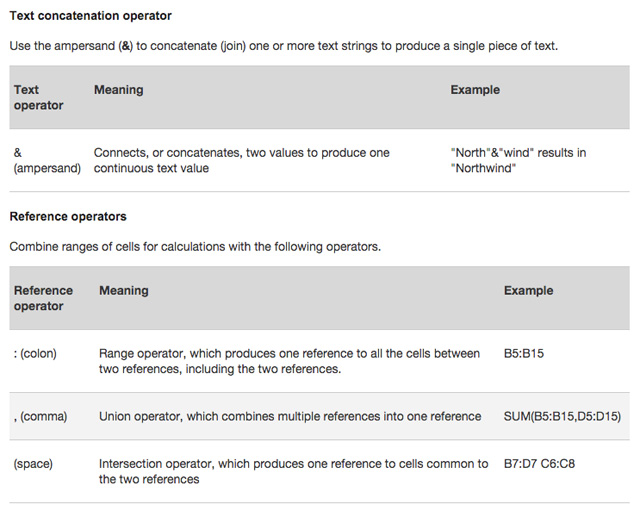Click the "North"&"wind" example cell
640x517 pixels.
518,160
